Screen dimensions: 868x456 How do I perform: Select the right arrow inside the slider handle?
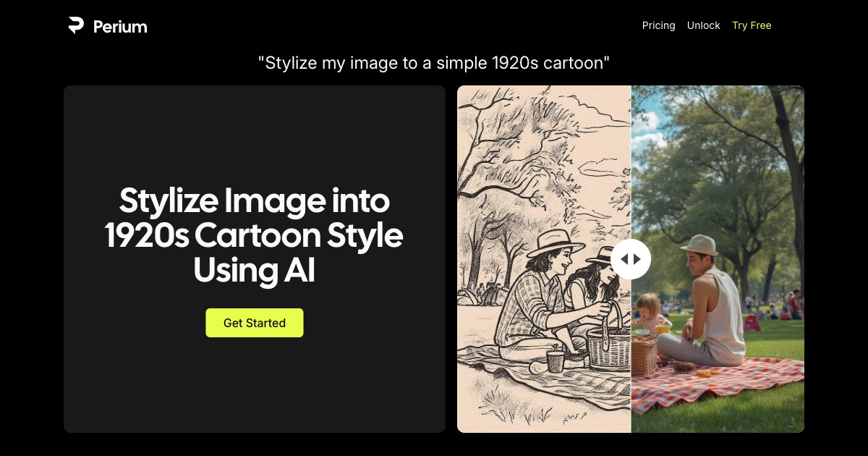pyautogui.click(x=636, y=259)
